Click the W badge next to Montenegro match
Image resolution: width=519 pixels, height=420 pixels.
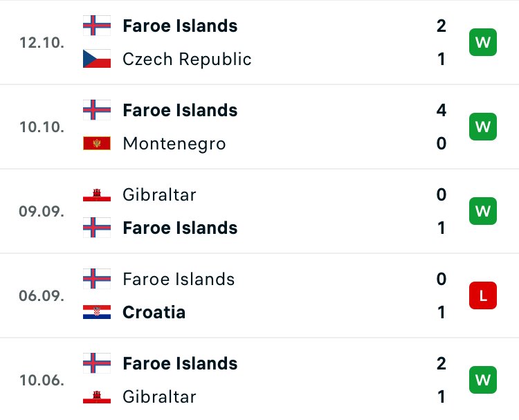(x=483, y=127)
